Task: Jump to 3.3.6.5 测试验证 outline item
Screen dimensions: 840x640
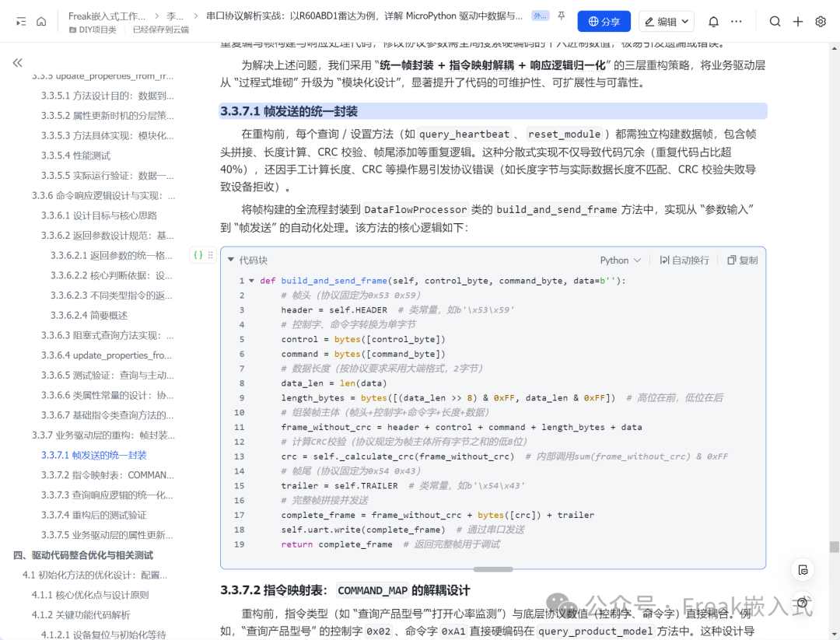Action: click(107, 376)
